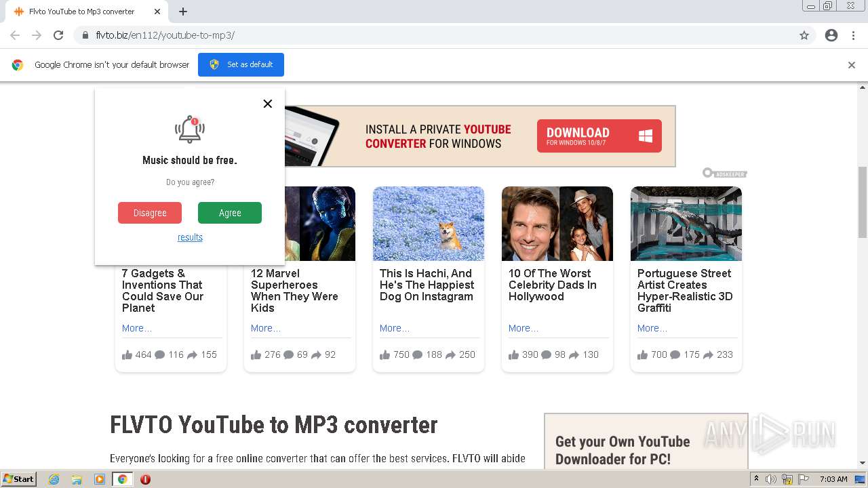Click comment icon showing 188 comments
868x488 pixels.
coord(418,354)
